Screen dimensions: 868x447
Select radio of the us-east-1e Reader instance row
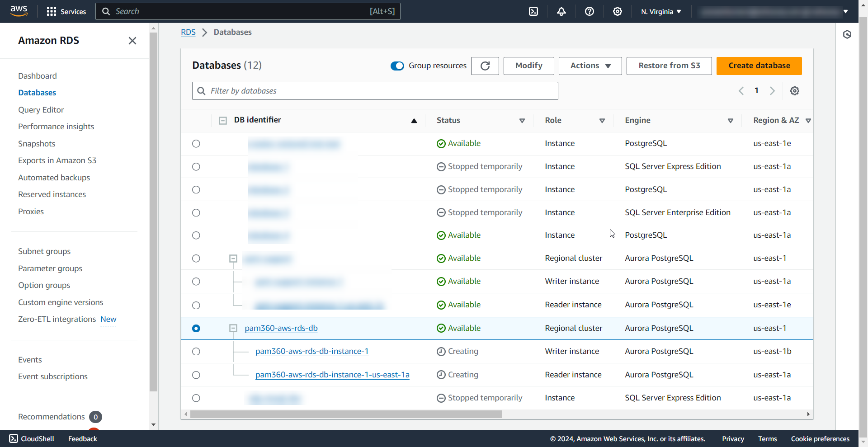coord(196,306)
